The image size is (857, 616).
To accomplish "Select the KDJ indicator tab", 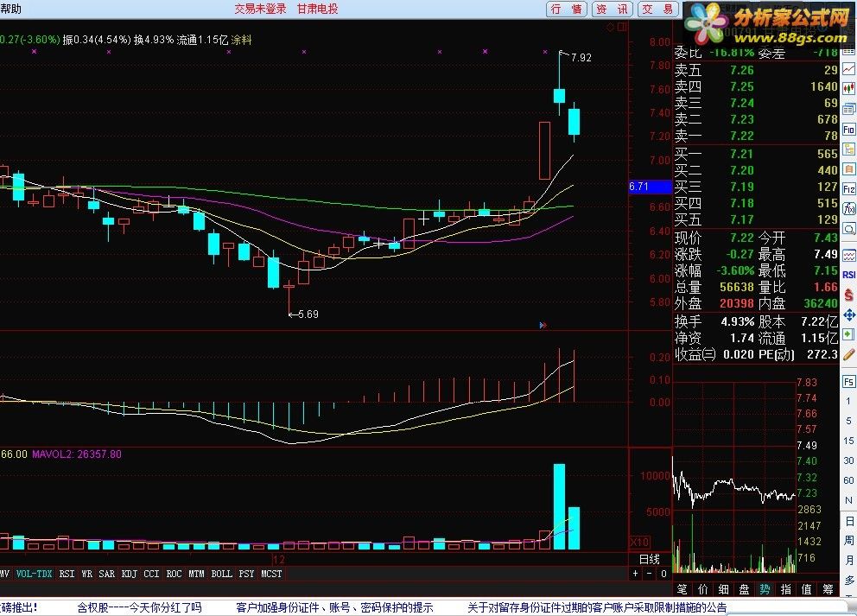I will (x=130, y=574).
